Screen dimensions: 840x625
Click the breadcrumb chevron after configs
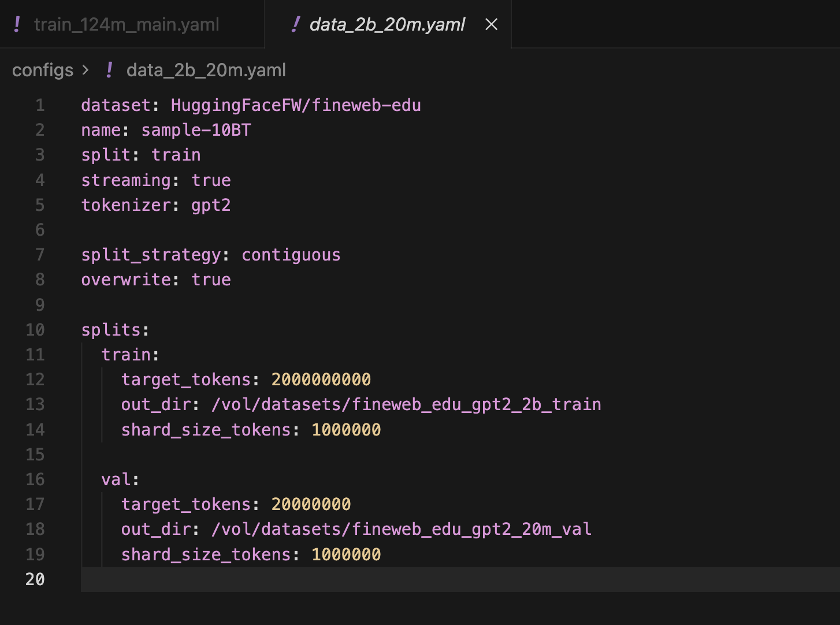click(x=86, y=70)
